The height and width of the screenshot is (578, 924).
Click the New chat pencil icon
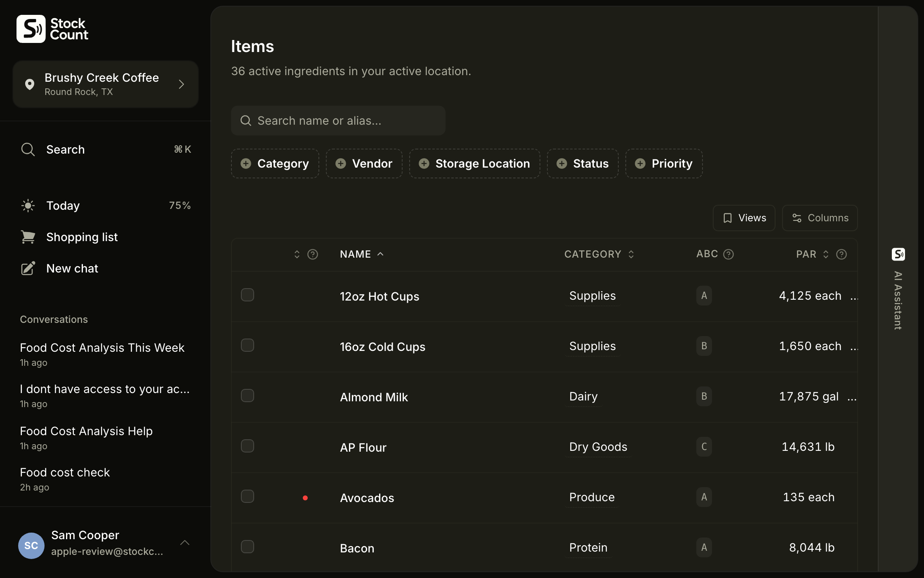pyautogui.click(x=28, y=268)
